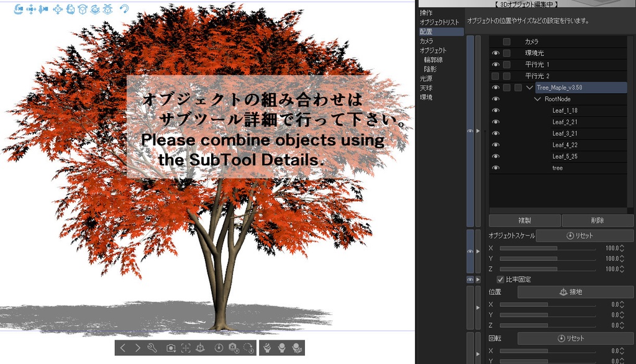Collapse the RootNode group

tap(537, 99)
